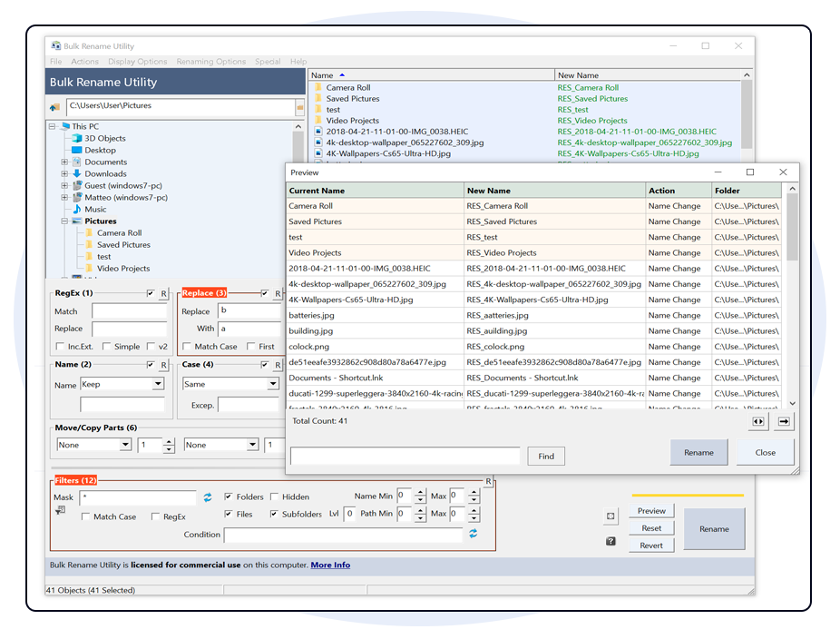Enable the v2 checkbox in RegEx
Image resolution: width=840 pixels, height=639 pixels.
151,347
